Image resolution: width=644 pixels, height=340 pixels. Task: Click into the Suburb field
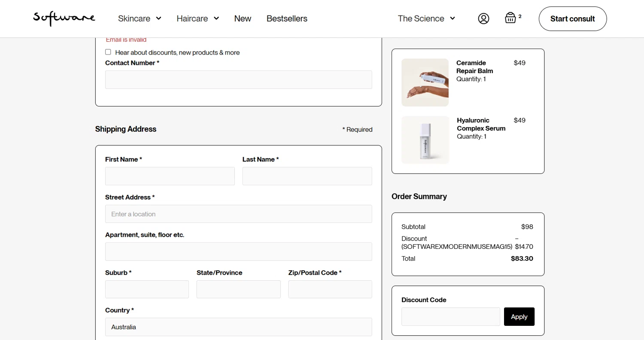[147, 289]
